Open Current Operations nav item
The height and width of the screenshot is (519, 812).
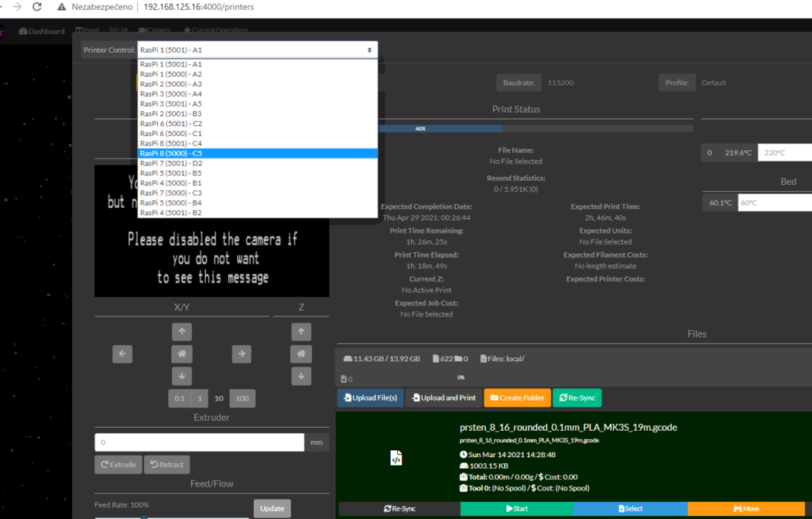pyautogui.click(x=216, y=30)
